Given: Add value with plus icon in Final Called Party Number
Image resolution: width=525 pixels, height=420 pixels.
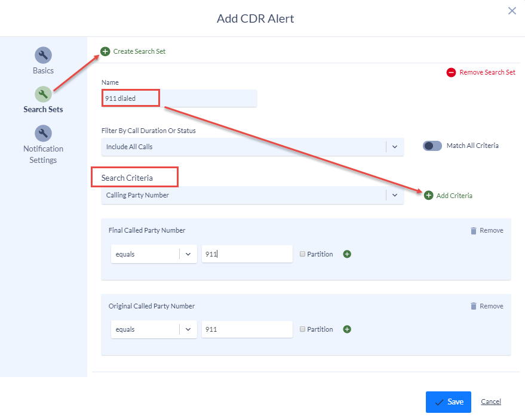Looking at the screenshot, I should 347,254.
